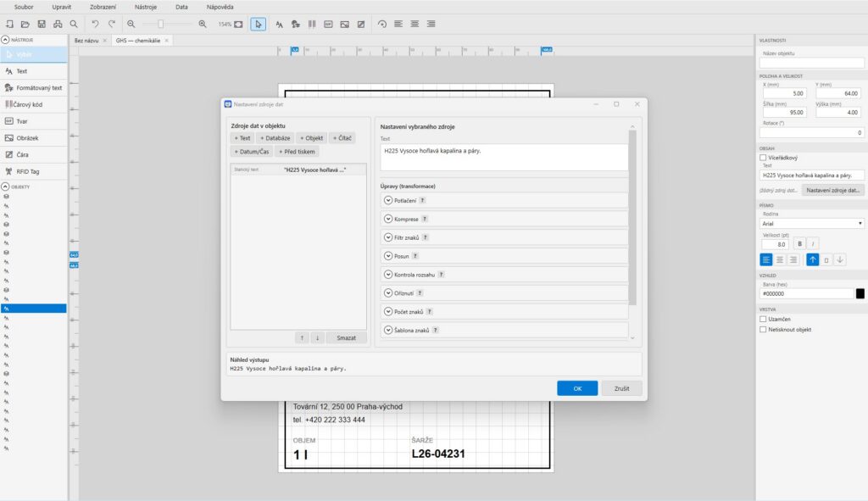This screenshot has width=868, height=501.
Task: Add a + Čítač data source
Action: (x=342, y=138)
